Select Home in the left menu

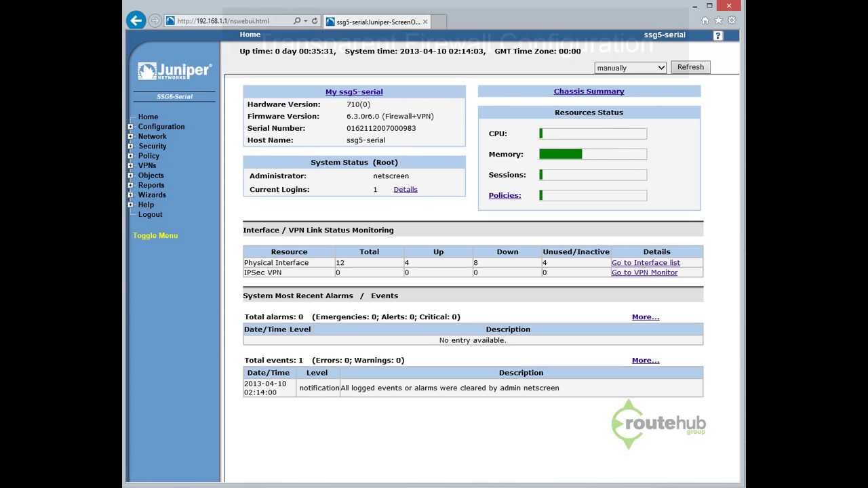(148, 117)
